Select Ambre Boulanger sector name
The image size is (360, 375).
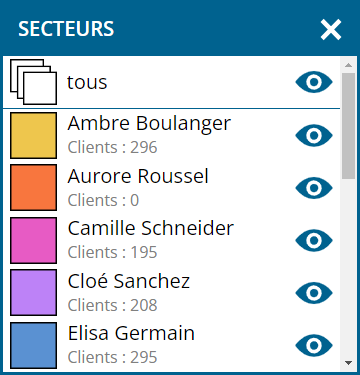149,123
